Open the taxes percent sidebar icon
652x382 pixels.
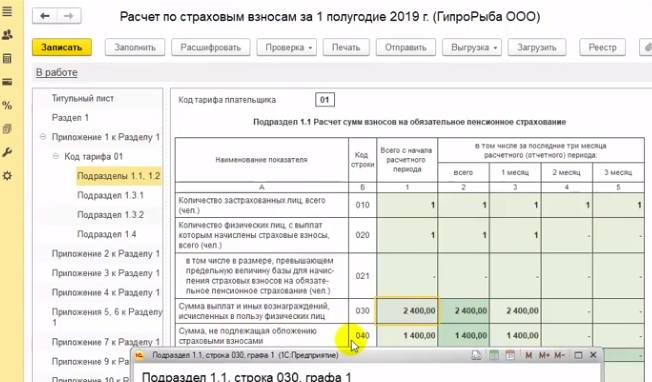(x=7, y=105)
